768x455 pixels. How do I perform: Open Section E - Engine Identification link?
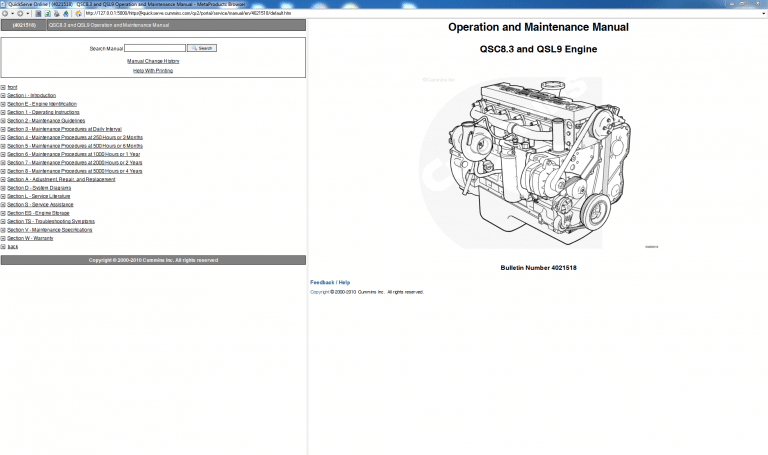coord(42,104)
